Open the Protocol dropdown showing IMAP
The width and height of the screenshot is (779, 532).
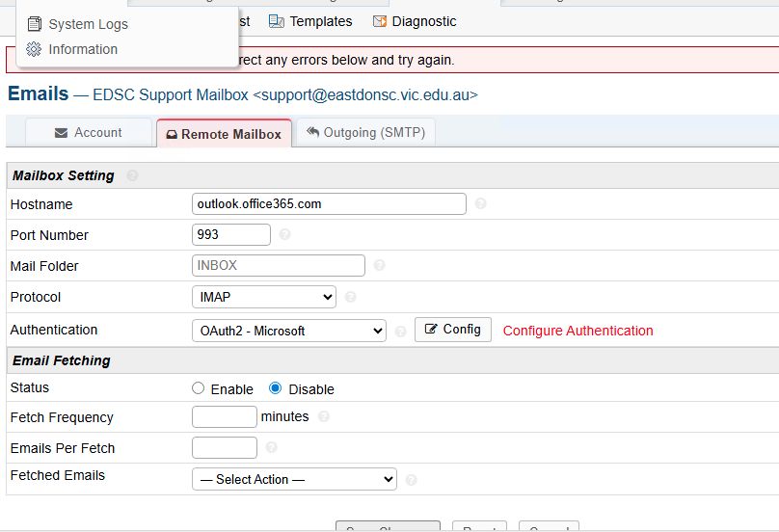tap(264, 297)
